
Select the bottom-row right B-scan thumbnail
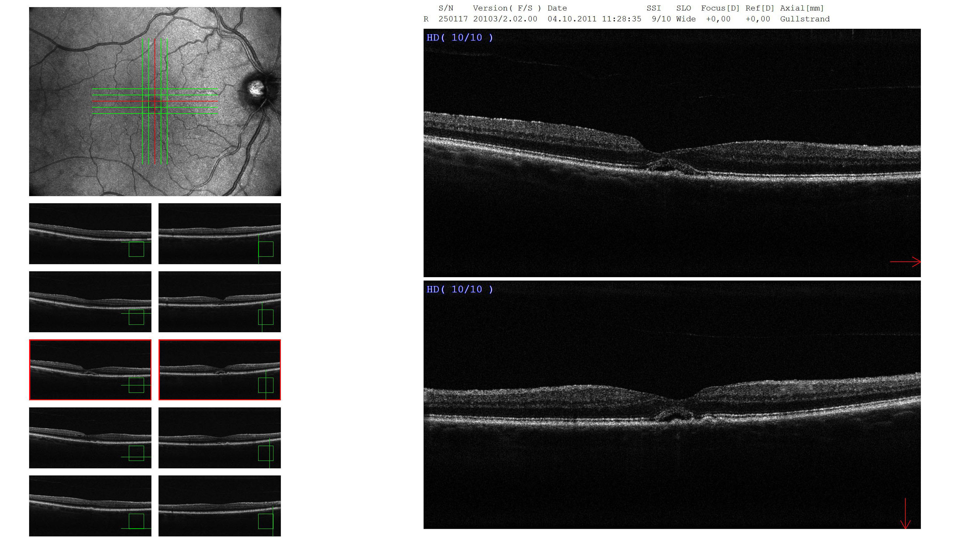click(220, 506)
